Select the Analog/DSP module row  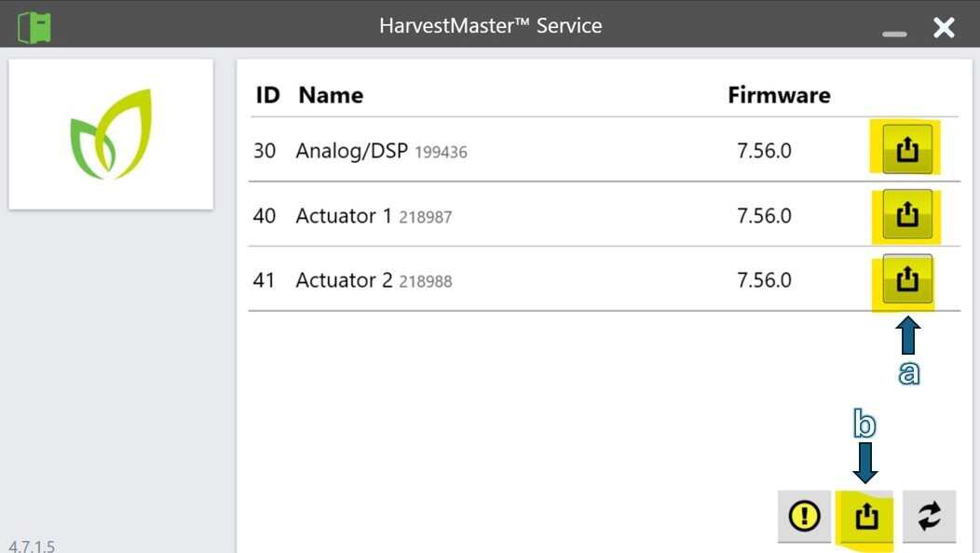pos(351,150)
